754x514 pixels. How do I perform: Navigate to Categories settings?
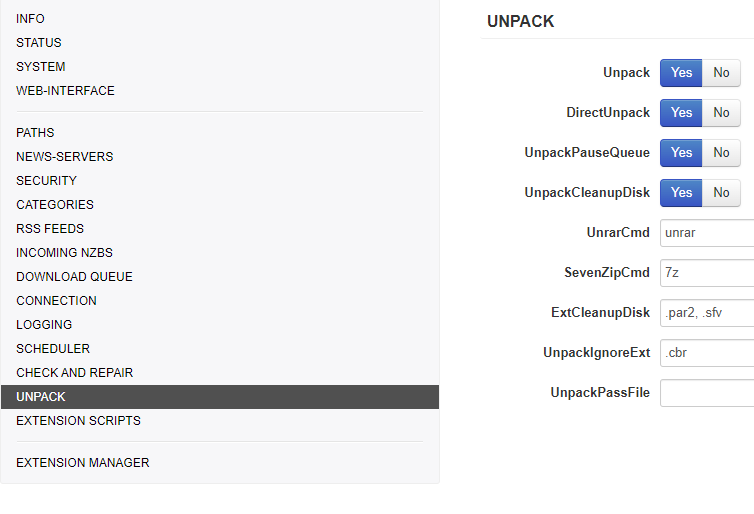click(x=55, y=205)
